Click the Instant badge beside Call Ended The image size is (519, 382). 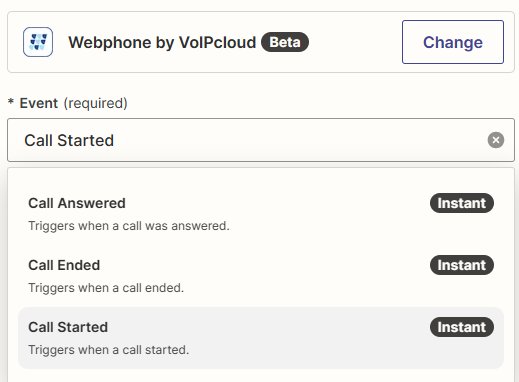pos(462,265)
